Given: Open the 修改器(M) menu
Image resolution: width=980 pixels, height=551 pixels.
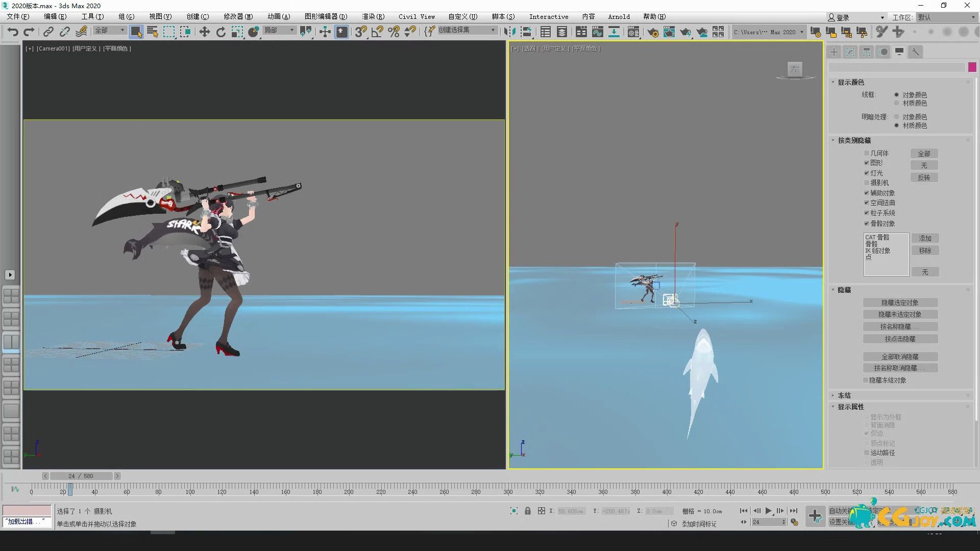Looking at the screenshot, I should pyautogui.click(x=238, y=17).
